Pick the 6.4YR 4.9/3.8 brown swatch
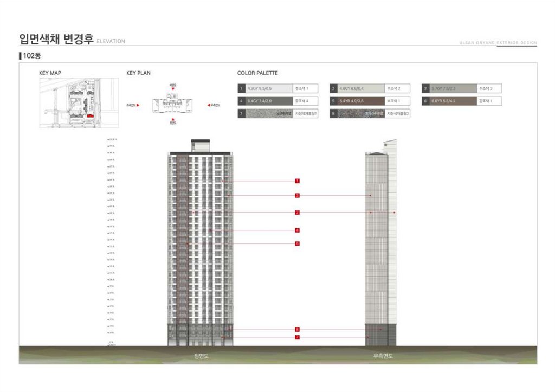 pyautogui.click(x=362, y=101)
